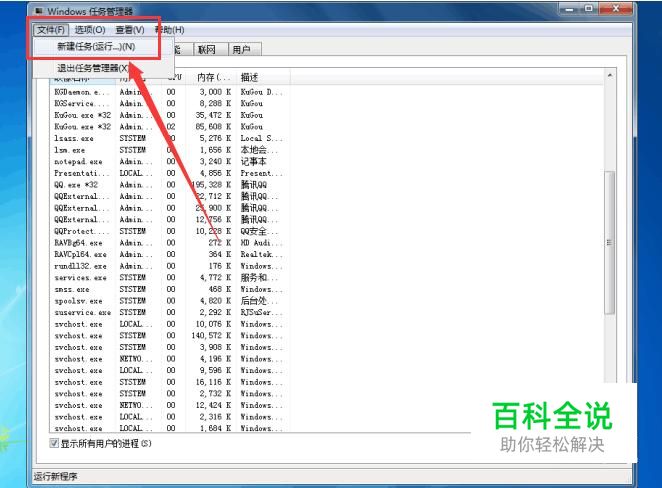The width and height of the screenshot is (662, 488).
Task: Select the RAVCpl64.exe process
Action: tap(169, 255)
